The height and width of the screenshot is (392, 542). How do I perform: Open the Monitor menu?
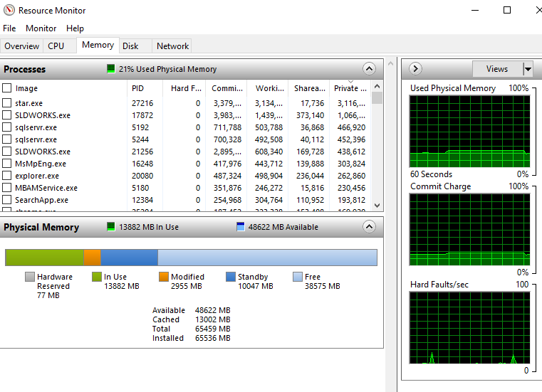41,28
